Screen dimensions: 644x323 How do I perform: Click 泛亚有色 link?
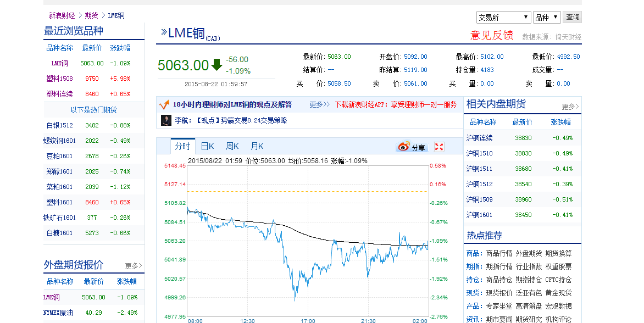(529, 293)
